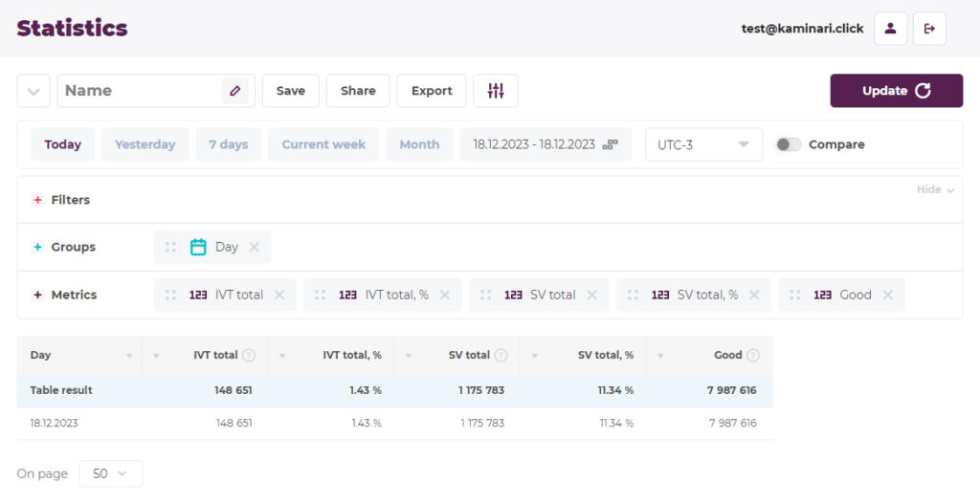Click the Update button
Screen dimensions: 980x504
point(896,91)
